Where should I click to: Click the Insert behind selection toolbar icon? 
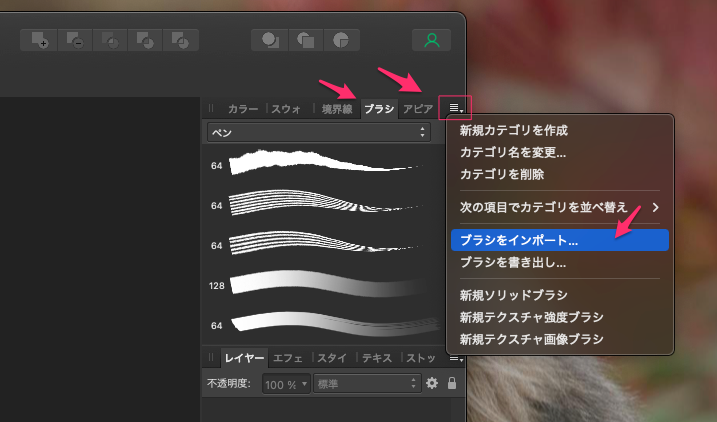tap(270, 40)
